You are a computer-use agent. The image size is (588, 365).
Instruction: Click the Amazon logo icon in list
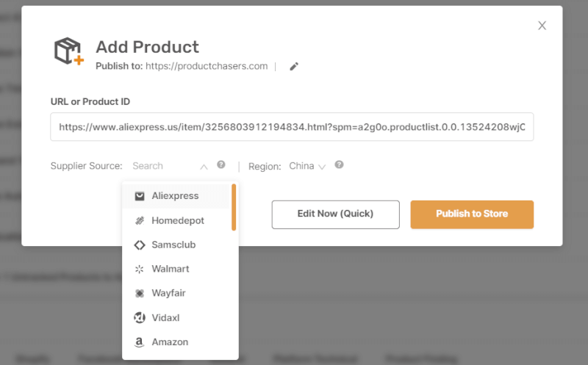coord(140,342)
